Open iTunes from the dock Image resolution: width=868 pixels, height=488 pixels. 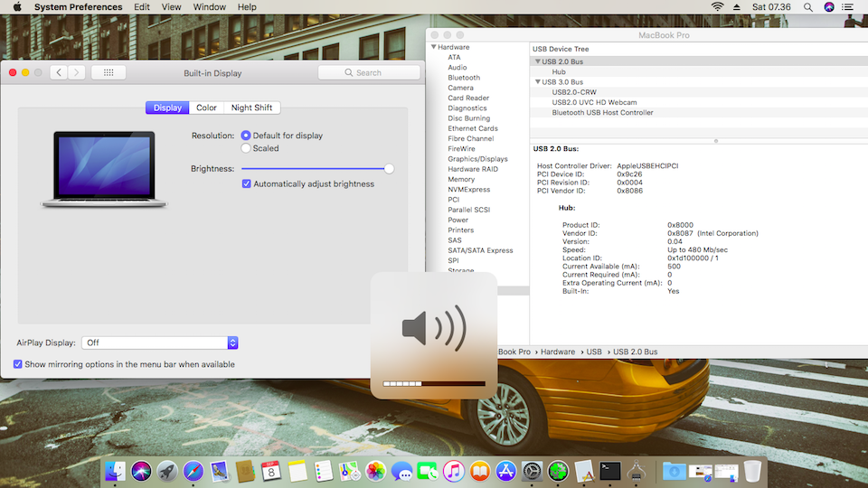click(454, 471)
